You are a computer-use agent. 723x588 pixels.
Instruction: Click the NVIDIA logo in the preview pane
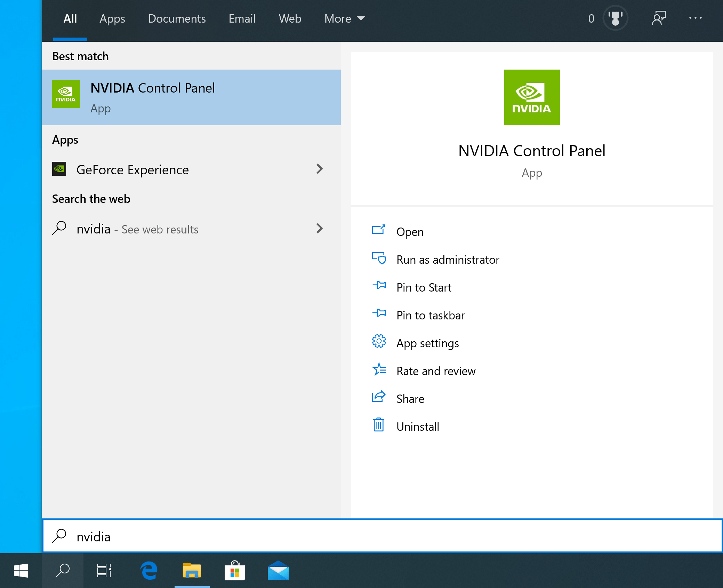pos(532,97)
